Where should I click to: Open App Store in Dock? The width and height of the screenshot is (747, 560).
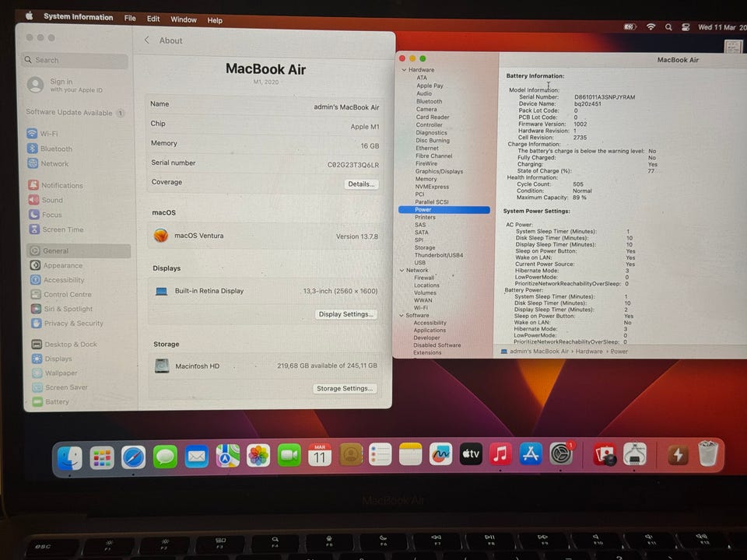tap(531, 453)
